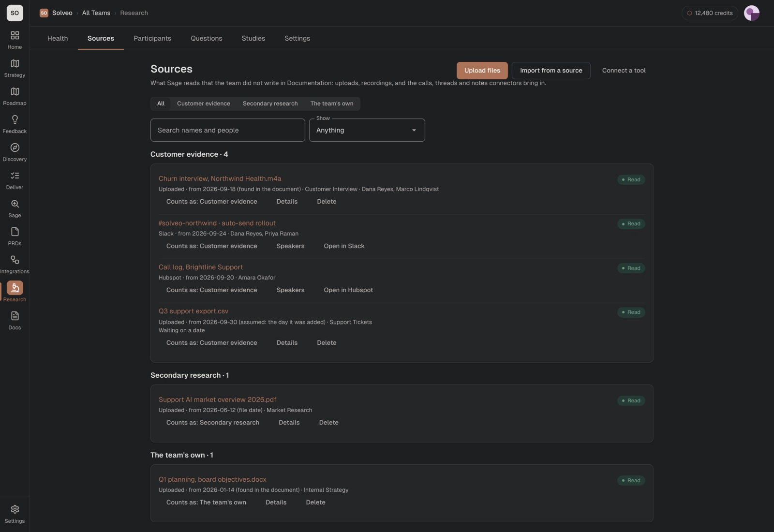The height and width of the screenshot is (532, 774).
Task: Switch to the Health tab
Action: point(58,38)
